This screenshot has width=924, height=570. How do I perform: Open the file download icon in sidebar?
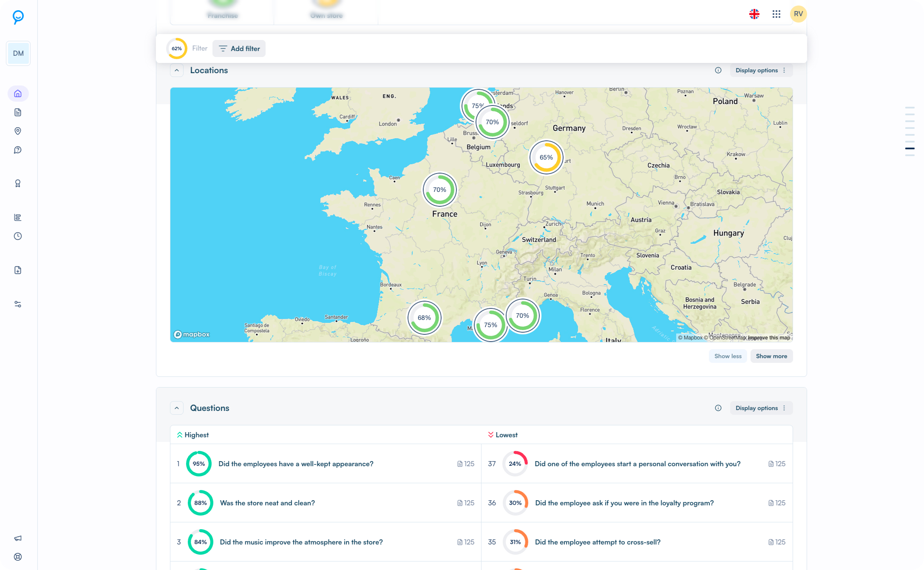click(x=18, y=270)
